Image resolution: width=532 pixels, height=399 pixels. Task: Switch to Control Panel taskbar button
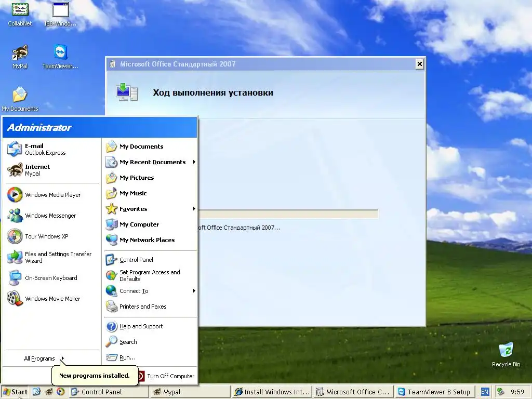click(x=109, y=392)
